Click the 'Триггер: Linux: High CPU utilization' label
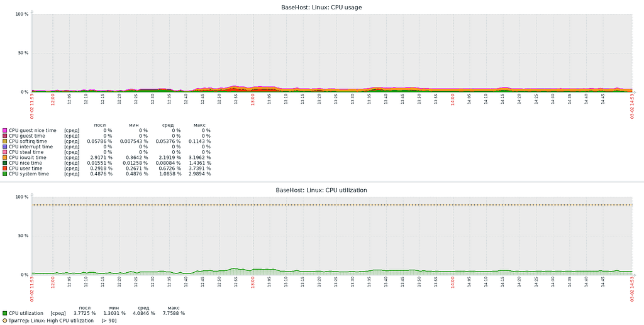 click(52, 321)
